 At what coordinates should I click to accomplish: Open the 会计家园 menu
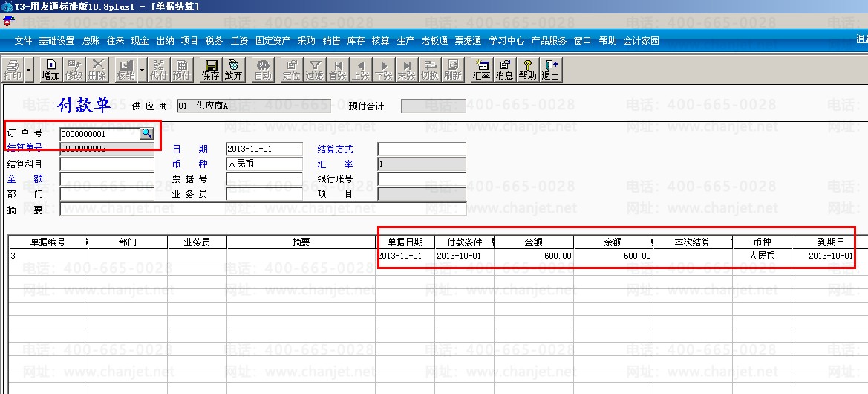tap(641, 41)
